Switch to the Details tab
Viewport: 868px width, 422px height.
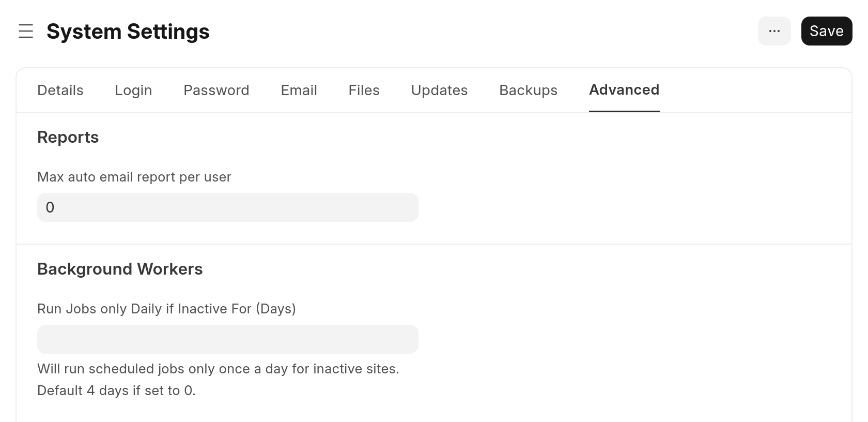point(60,91)
